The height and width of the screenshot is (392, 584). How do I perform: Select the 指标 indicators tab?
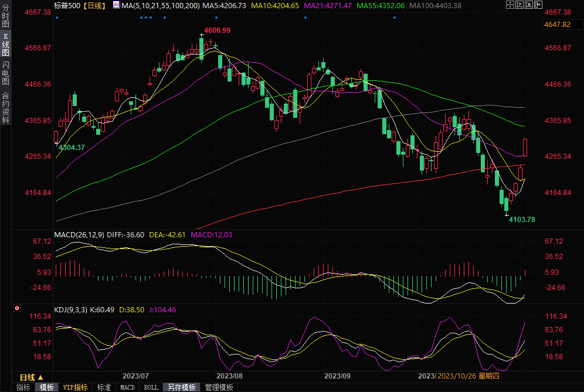pos(23,387)
